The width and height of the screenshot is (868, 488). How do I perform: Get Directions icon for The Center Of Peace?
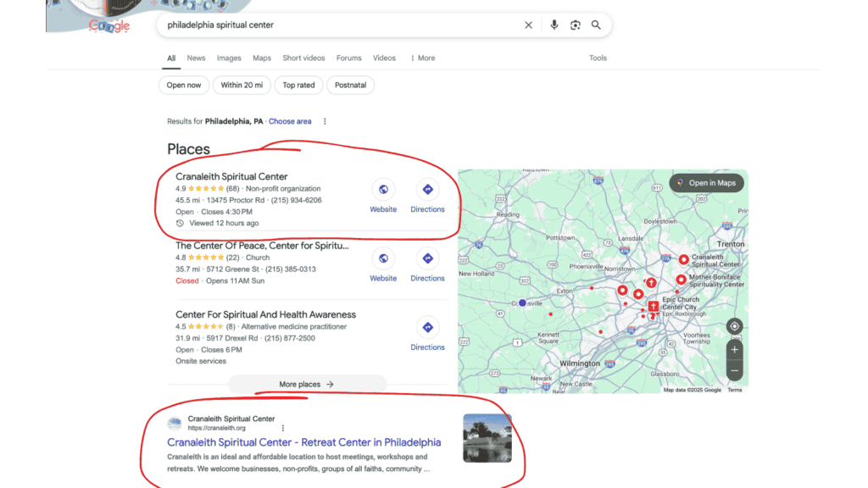click(x=427, y=258)
